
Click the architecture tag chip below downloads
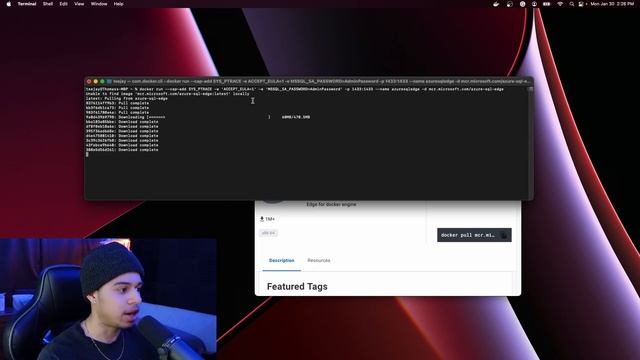click(268, 233)
